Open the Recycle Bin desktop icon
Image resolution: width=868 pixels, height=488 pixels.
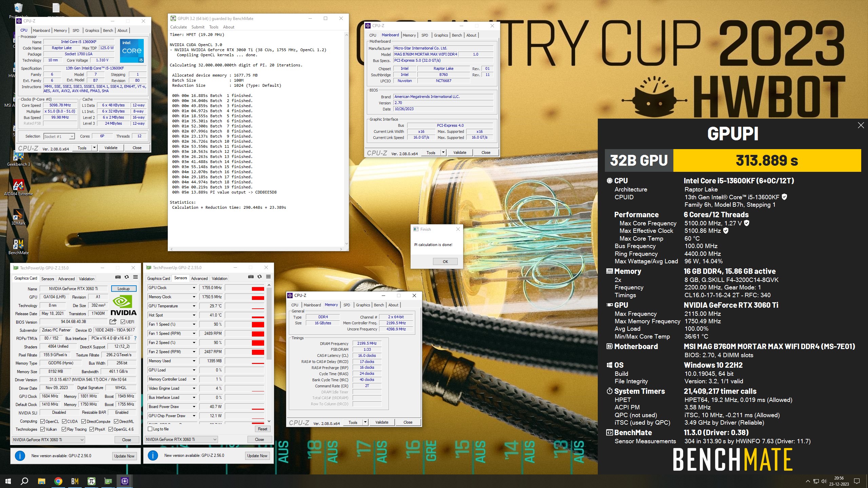tap(19, 10)
